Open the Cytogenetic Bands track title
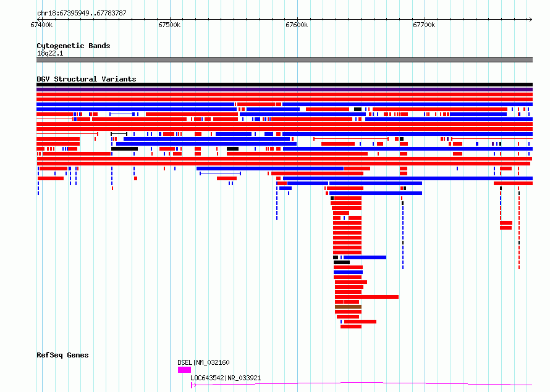550x392 pixels. (x=74, y=46)
